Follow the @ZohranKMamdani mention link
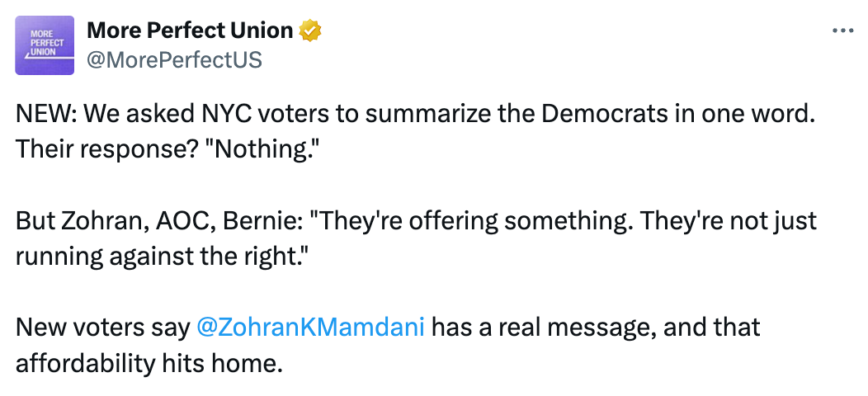The width and height of the screenshot is (868, 396). (311, 328)
